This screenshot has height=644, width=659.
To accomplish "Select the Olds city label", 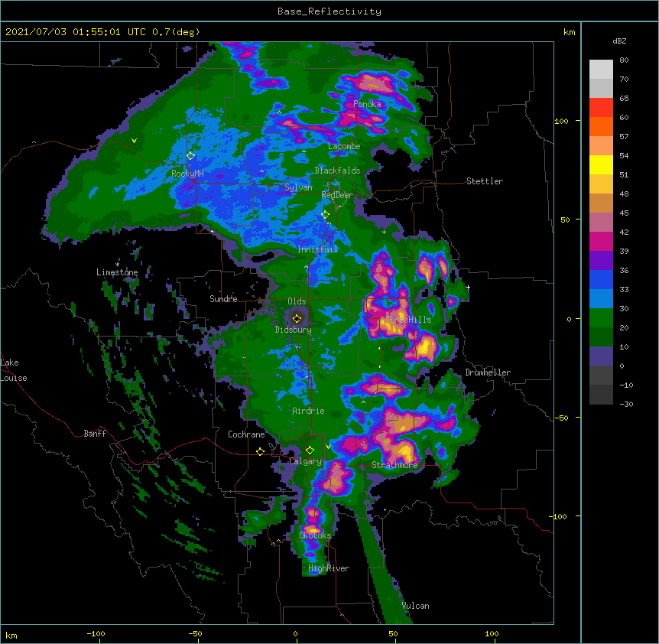I will [x=297, y=301].
